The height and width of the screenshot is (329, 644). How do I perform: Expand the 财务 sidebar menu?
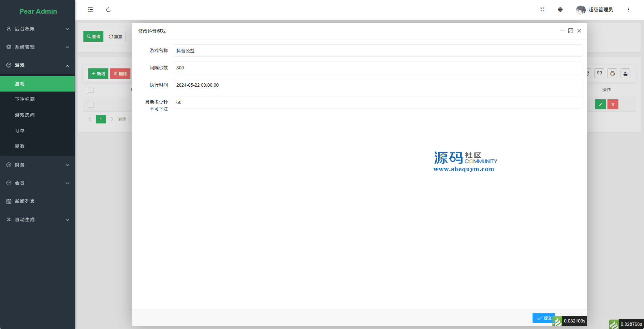tap(37, 165)
